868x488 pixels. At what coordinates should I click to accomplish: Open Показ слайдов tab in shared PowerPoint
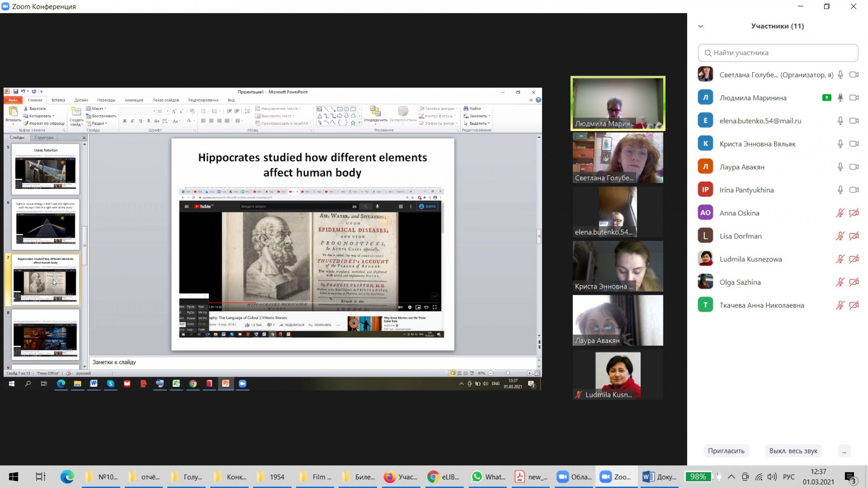(x=165, y=100)
